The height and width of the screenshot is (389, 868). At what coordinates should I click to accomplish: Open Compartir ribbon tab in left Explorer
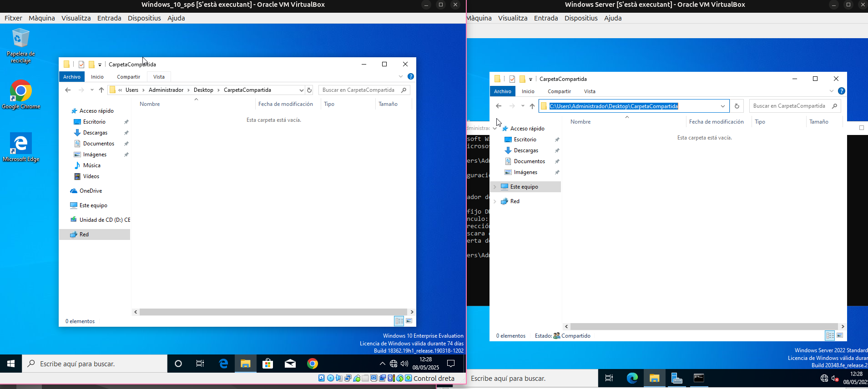click(x=128, y=77)
